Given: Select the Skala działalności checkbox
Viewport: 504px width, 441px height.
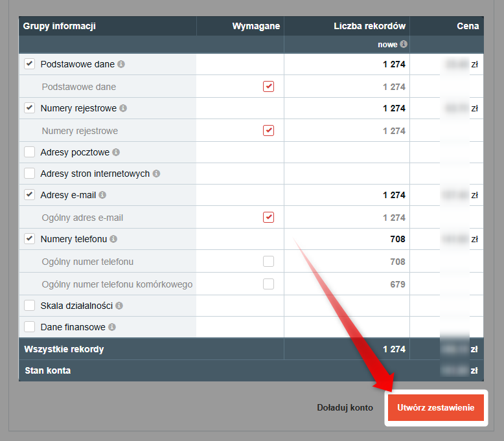Looking at the screenshot, I should 29,306.
